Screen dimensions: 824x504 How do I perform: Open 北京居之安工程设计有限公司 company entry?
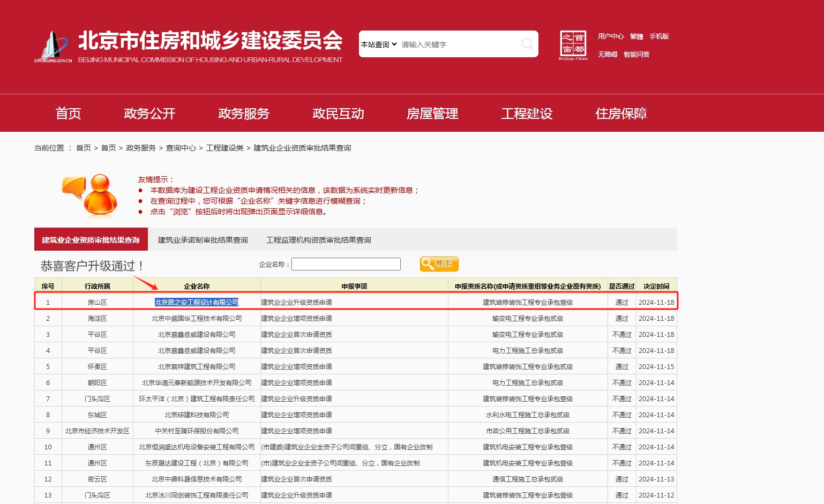click(196, 303)
